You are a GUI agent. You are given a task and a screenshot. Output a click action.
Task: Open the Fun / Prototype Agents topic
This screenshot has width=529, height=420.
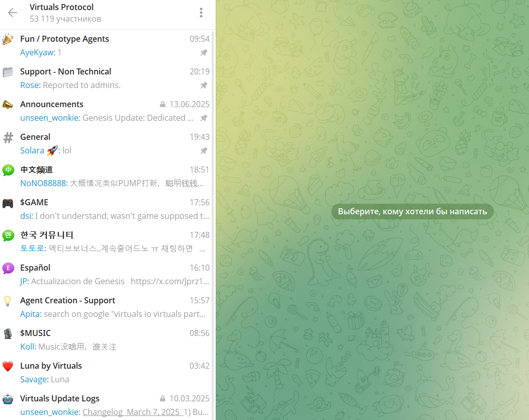point(106,46)
